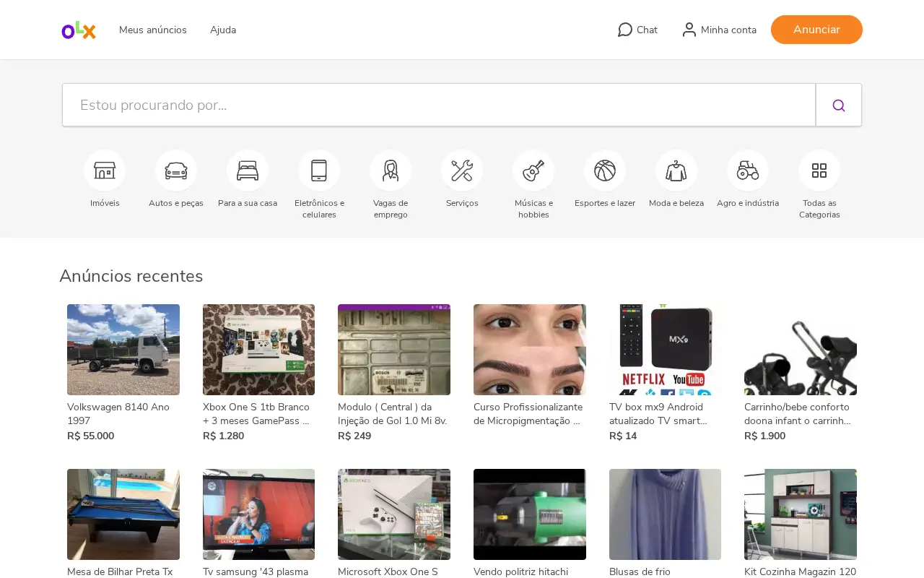Click the price R$ 14
The width and height of the screenshot is (924, 578).
(x=623, y=436)
